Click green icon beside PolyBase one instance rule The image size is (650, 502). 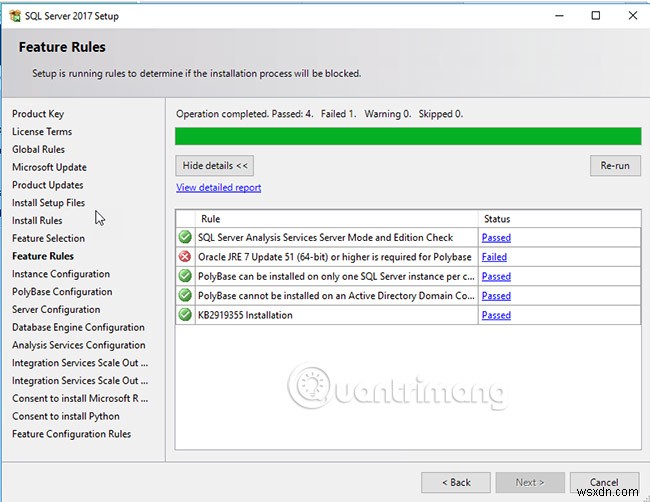point(185,276)
